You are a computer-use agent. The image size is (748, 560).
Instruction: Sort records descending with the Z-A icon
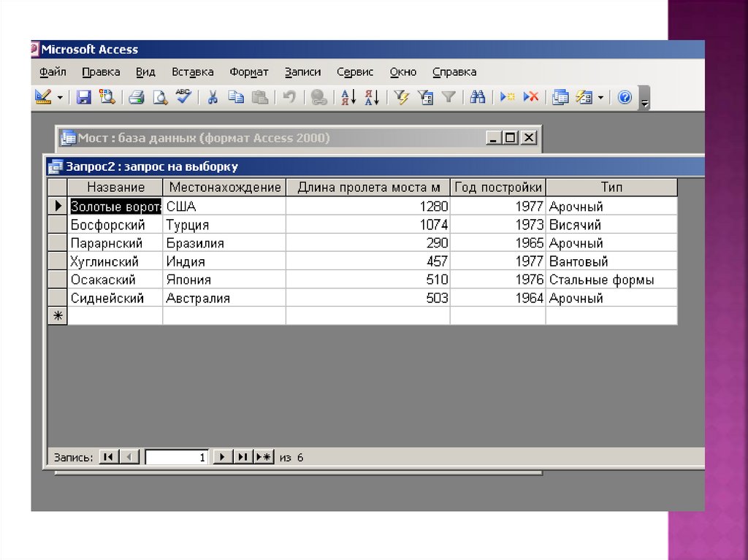point(372,97)
